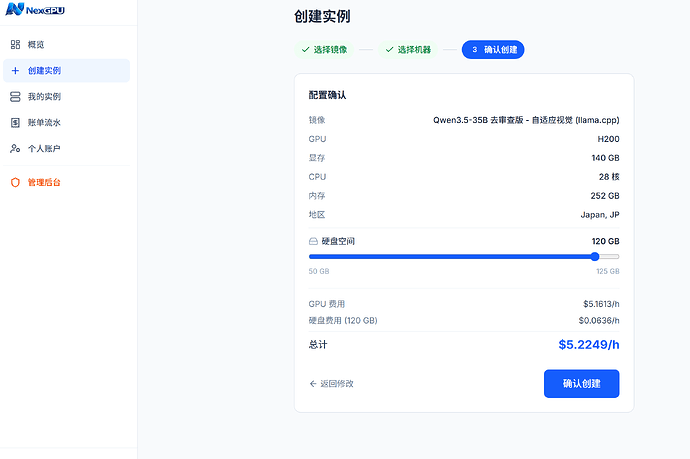Viewport: 690px width, 459px height.
Task: Click the 50 GB minimum label
Action: pos(319,271)
